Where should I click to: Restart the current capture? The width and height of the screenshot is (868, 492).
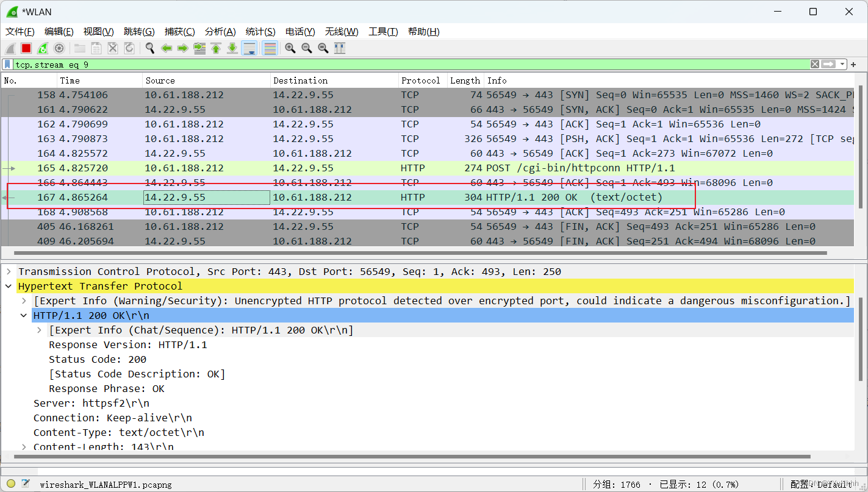click(43, 48)
